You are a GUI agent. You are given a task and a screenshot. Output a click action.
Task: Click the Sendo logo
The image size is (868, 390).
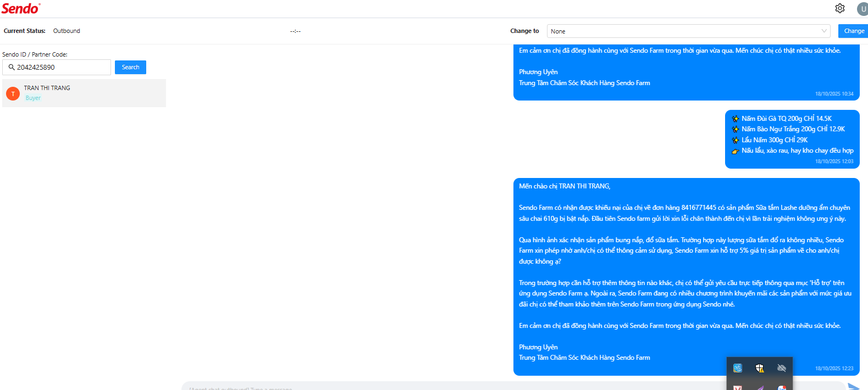coord(21,8)
